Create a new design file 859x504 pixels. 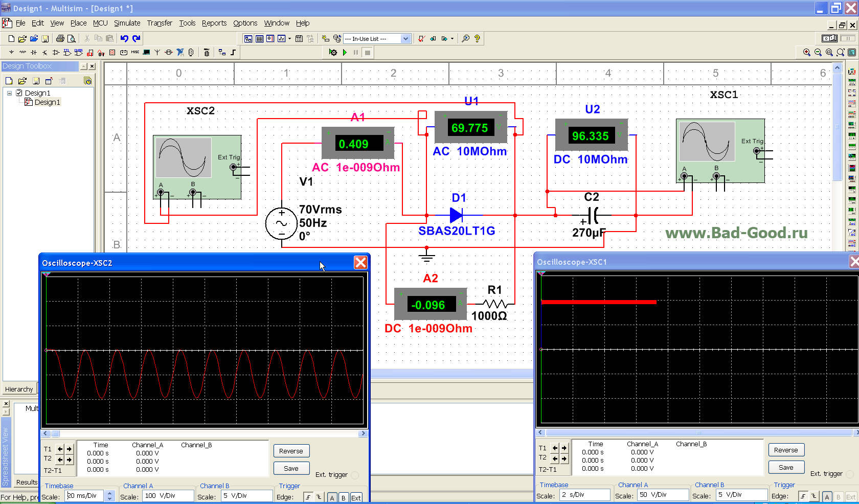pos(11,38)
